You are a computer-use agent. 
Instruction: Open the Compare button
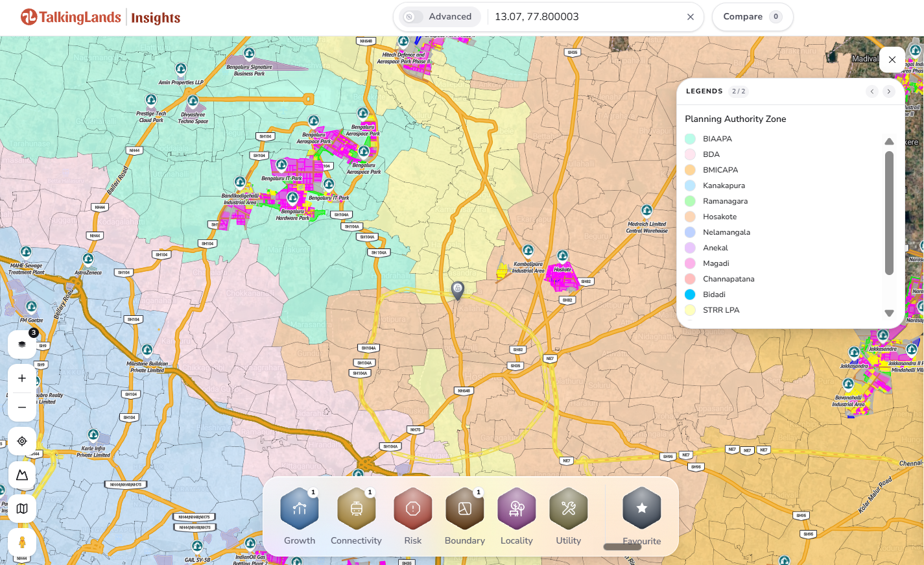[752, 17]
